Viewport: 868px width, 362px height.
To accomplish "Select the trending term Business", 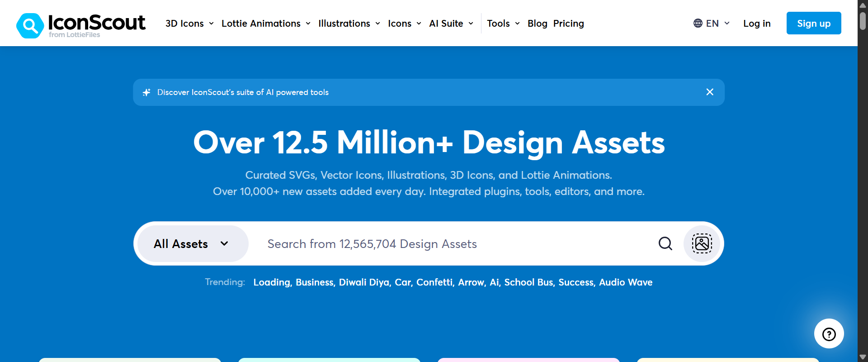I will click(x=315, y=282).
